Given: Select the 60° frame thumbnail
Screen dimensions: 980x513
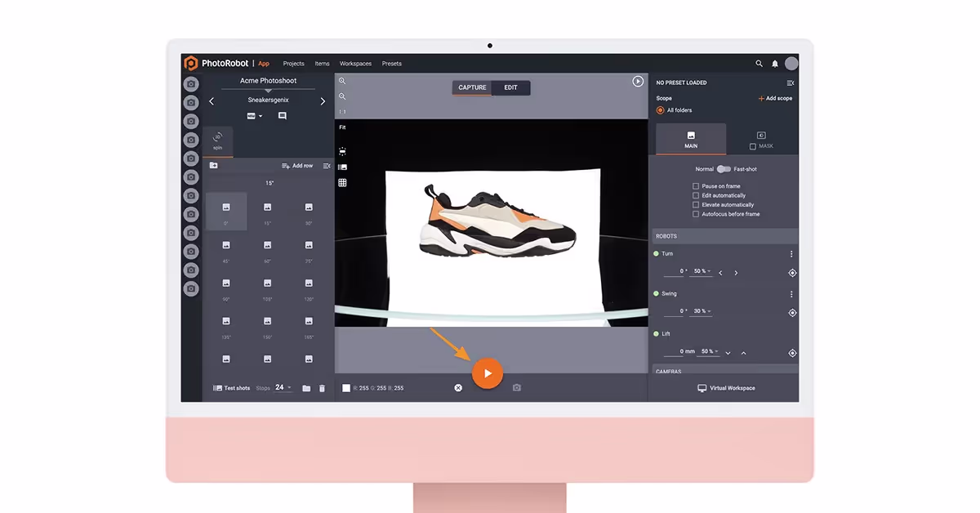Looking at the screenshot, I should [x=267, y=249].
